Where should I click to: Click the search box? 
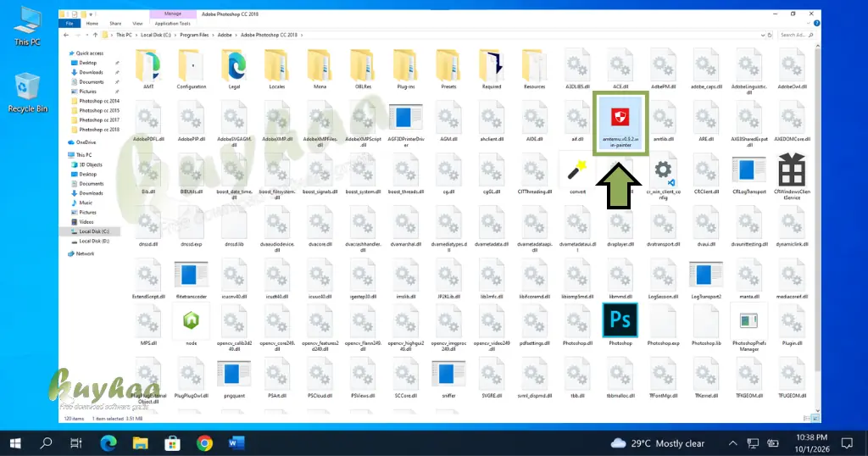(797, 35)
